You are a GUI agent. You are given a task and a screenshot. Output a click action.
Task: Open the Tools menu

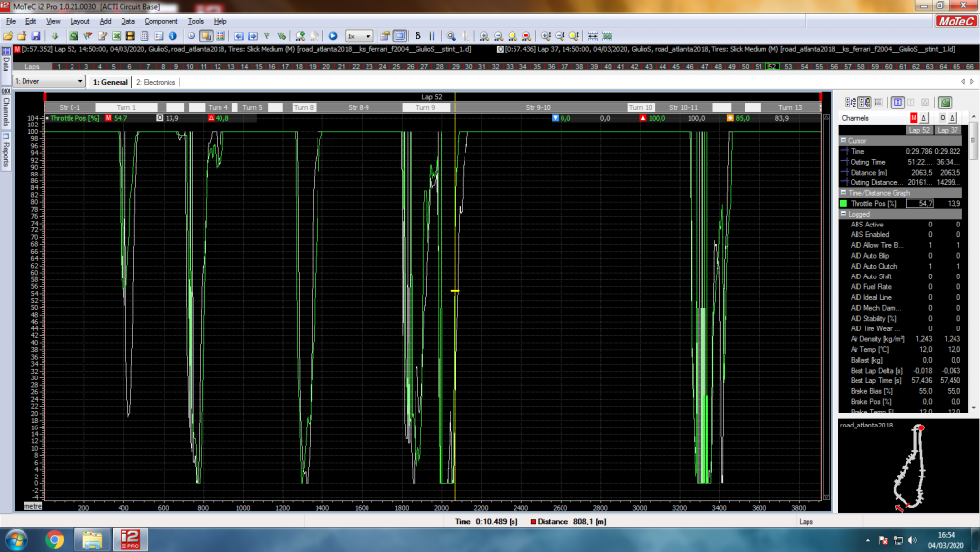[x=196, y=21]
